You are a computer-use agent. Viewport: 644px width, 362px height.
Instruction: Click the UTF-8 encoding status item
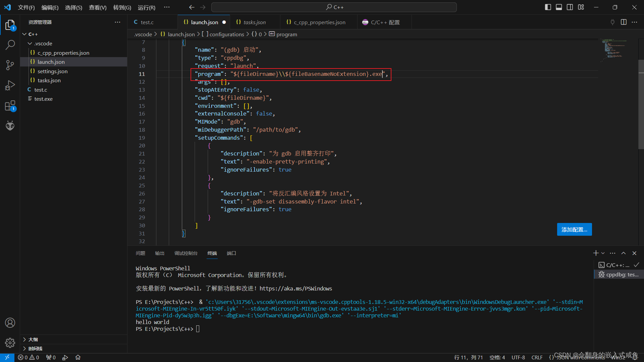coord(518,358)
